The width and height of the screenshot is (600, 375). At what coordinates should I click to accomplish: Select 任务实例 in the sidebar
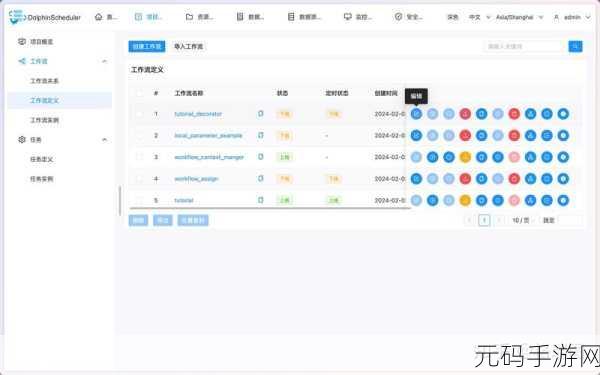click(x=41, y=179)
